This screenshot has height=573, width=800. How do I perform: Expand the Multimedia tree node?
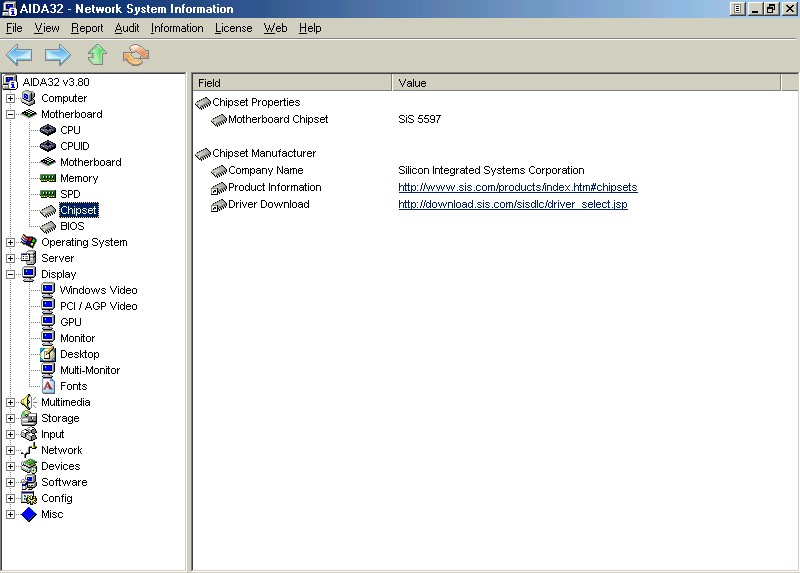pos(10,403)
